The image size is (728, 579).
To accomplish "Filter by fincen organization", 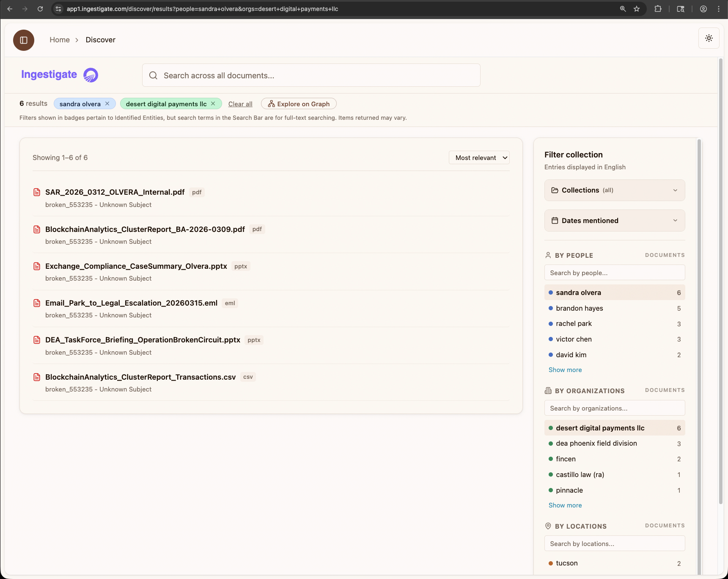I will (615, 459).
